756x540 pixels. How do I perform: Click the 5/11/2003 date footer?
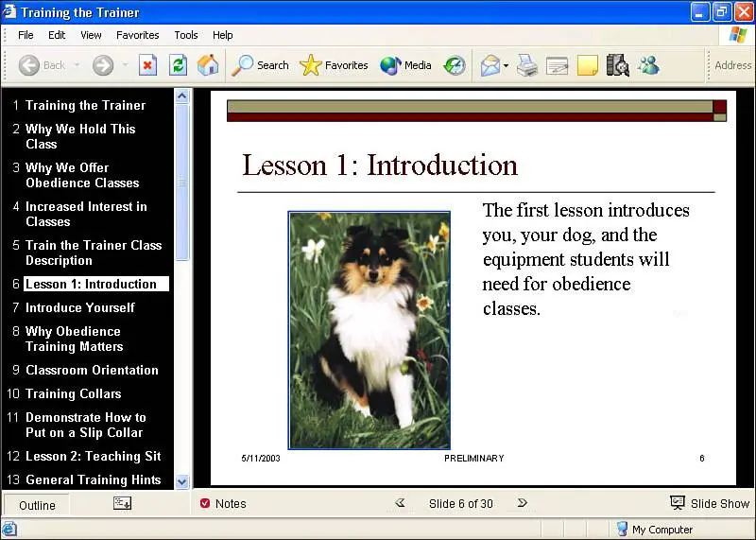pos(261,458)
